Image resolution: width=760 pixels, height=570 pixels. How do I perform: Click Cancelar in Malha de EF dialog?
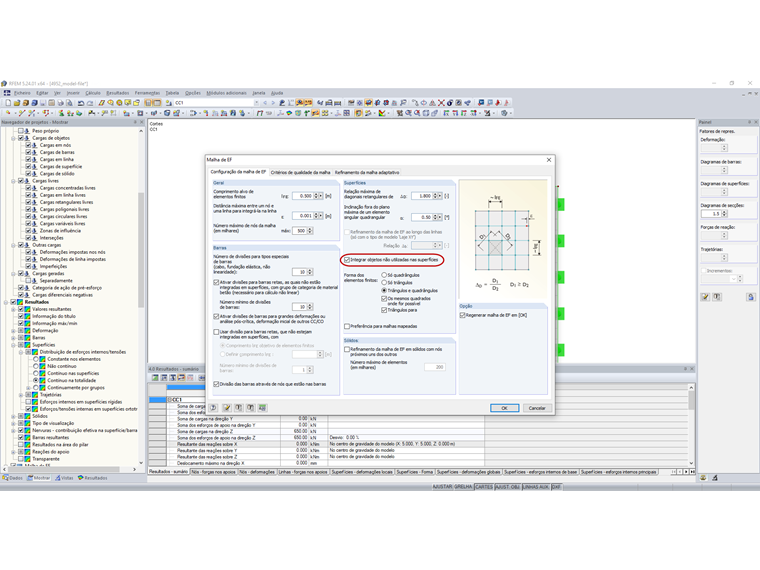coord(537,408)
